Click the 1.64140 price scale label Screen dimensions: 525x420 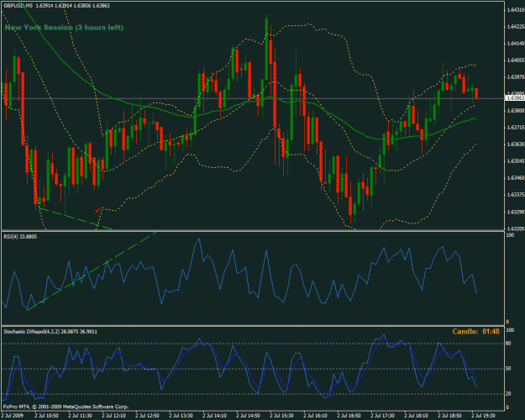(x=516, y=44)
